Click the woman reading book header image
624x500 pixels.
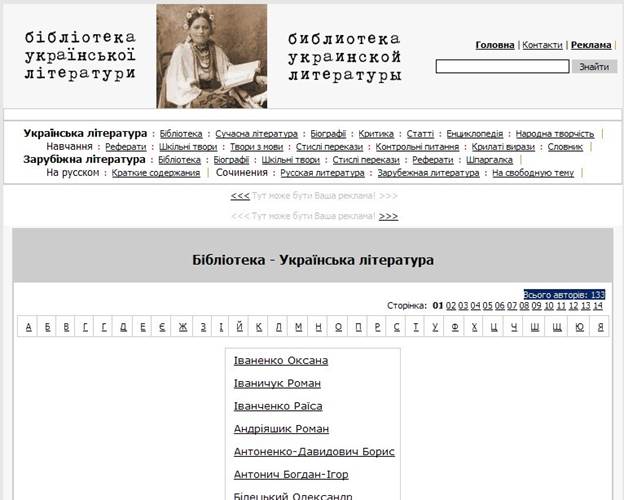tap(211, 56)
